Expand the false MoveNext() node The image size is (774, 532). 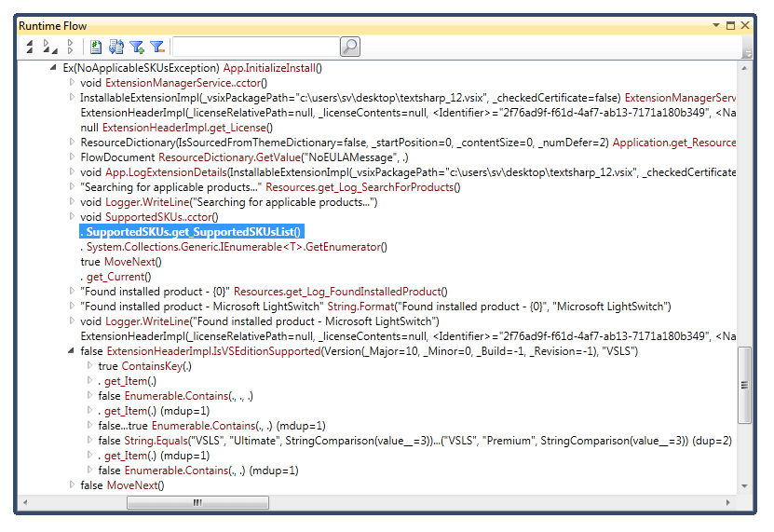tap(72, 484)
